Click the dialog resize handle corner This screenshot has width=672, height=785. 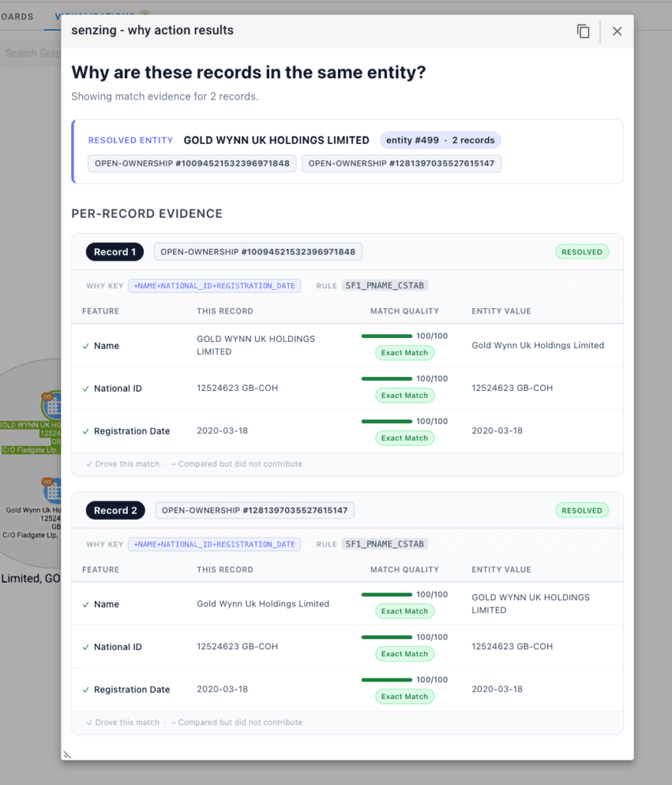tap(67, 754)
